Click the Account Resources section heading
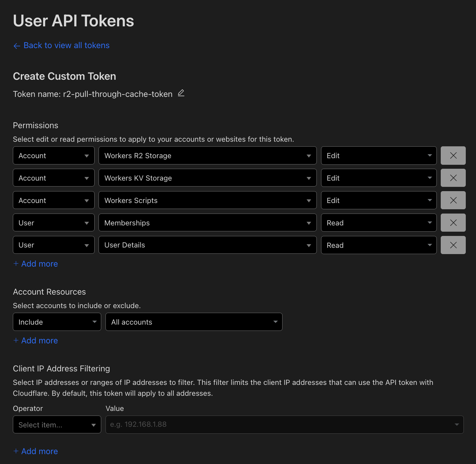Screen dimensions: 476x464 click(x=49, y=292)
